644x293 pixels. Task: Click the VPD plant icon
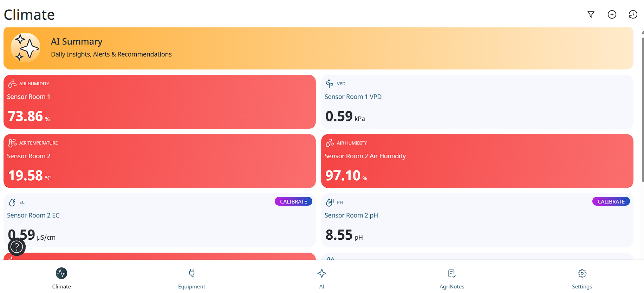coord(329,83)
